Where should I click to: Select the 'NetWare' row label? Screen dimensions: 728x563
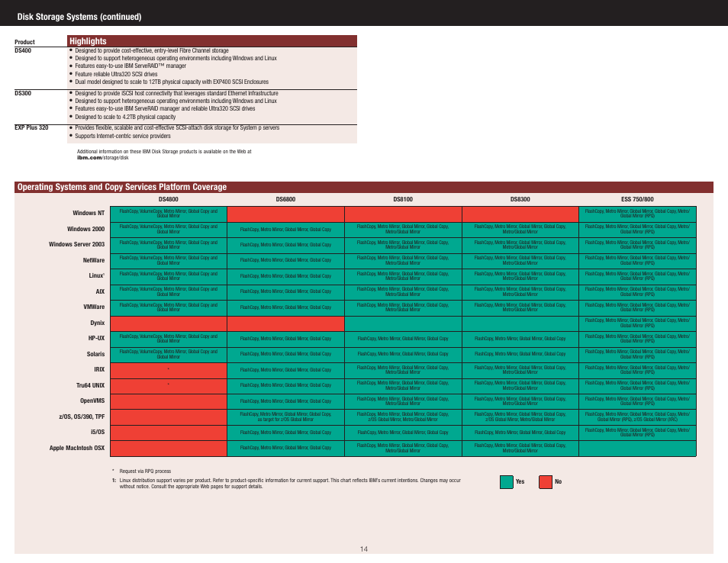point(94,260)
